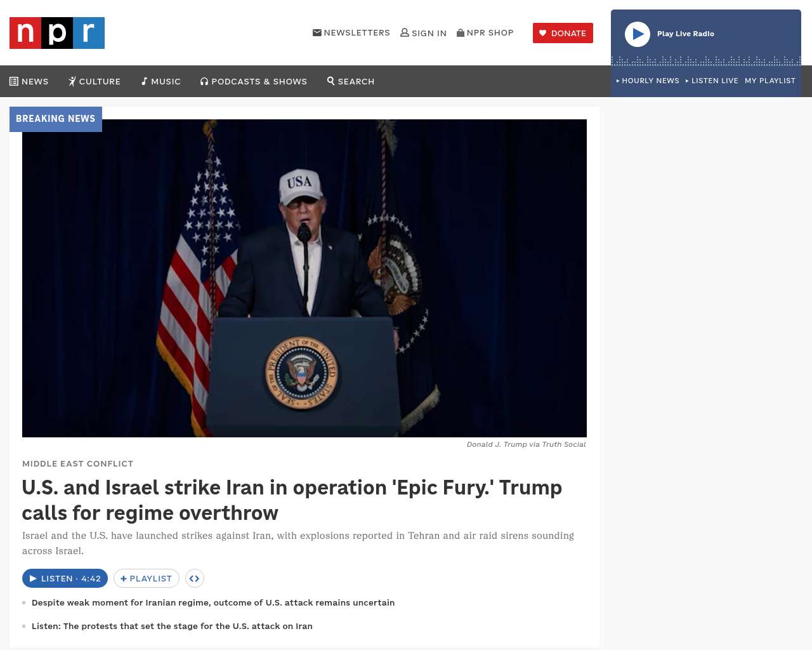
Task: Add story to Playlist
Action: pos(147,578)
